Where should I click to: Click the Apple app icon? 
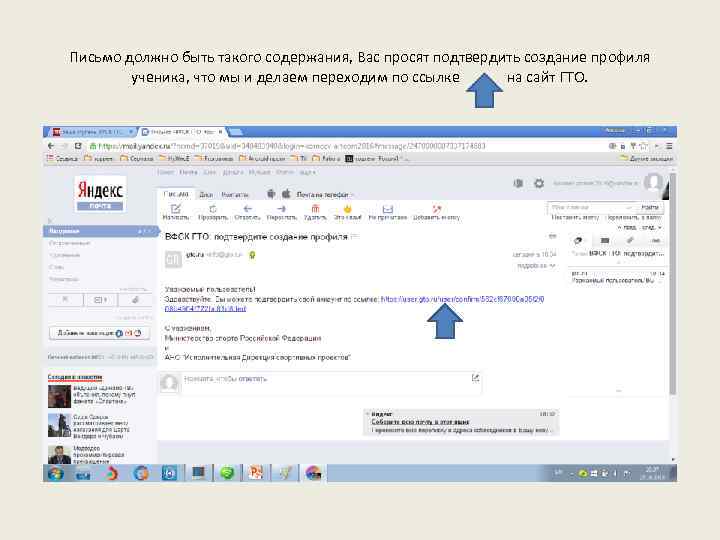click(286, 194)
